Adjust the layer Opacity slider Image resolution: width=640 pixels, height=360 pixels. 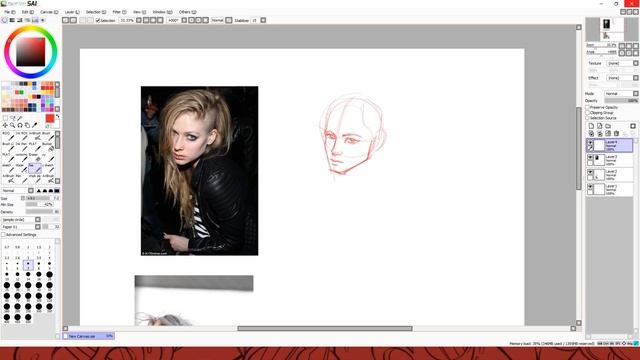[621, 100]
